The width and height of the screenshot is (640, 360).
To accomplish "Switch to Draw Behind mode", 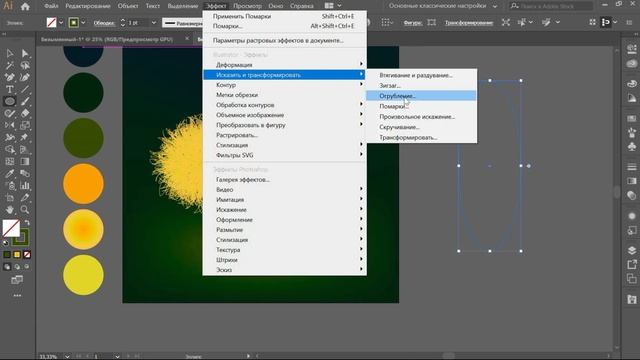I will tap(17, 267).
